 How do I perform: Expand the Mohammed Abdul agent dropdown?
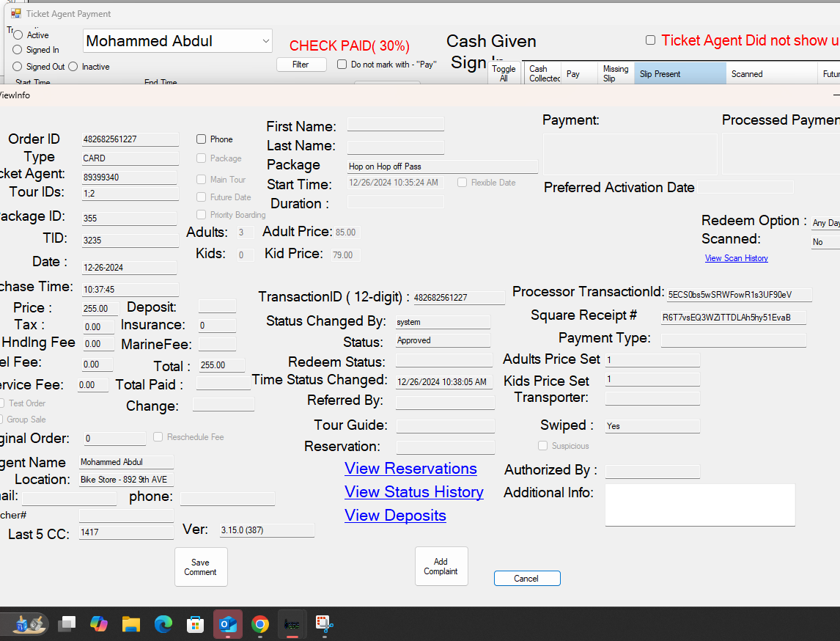click(x=266, y=42)
